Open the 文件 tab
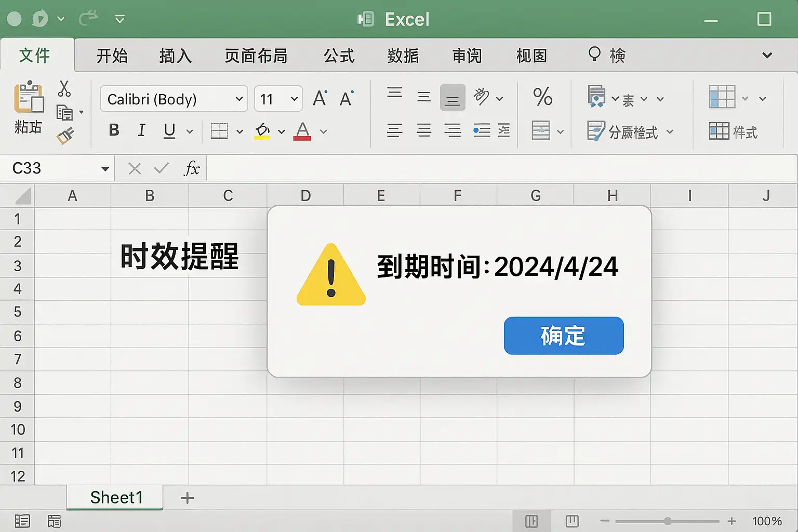The width and height of the screenshot is (798, 532). (x=35, y=55)
